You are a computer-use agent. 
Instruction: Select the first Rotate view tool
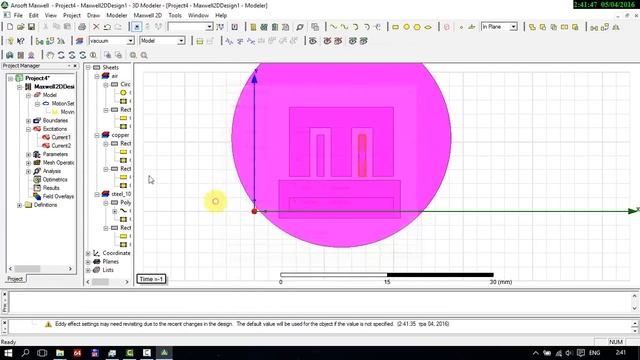tap(61, 55)
